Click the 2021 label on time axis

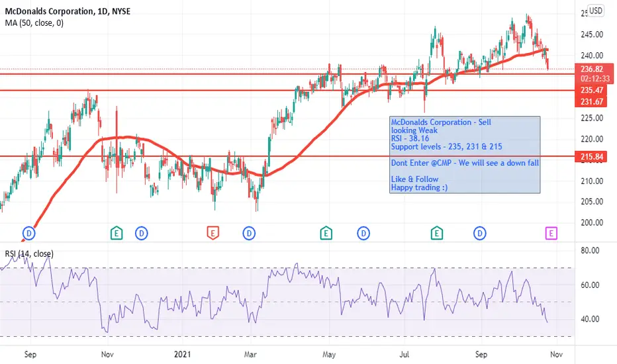pos(182,355)
